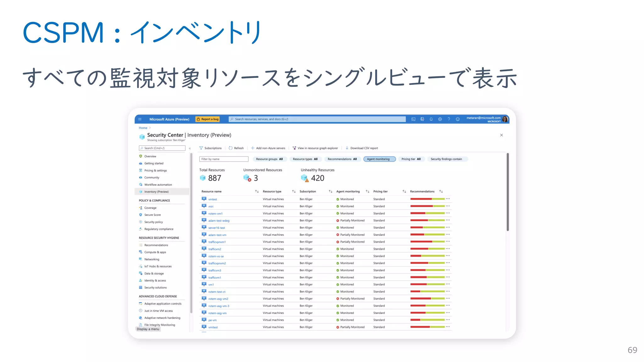This screenshot has width=644, height=362.
Task: Open the rotem-asg-vm2 resource link
Action: pos(218,299)
